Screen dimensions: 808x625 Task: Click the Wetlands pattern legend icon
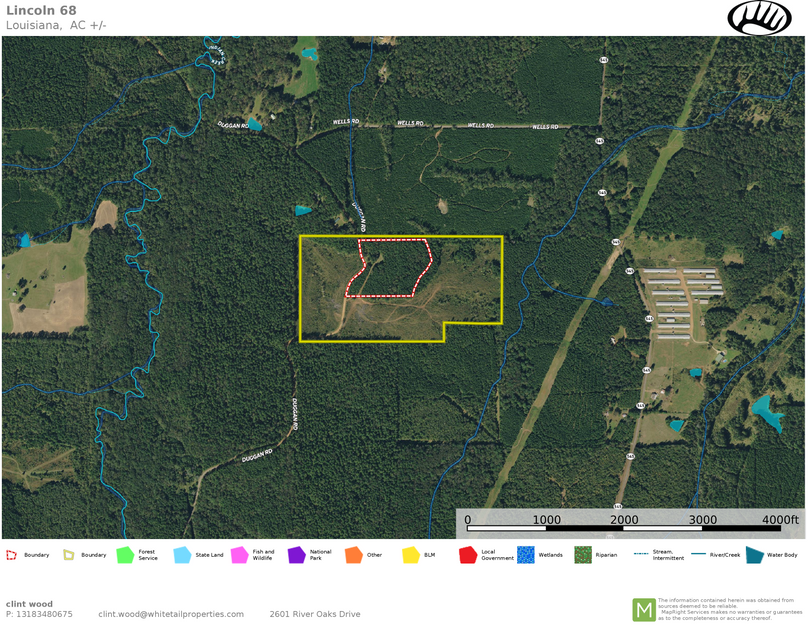[x=525, y=554]
